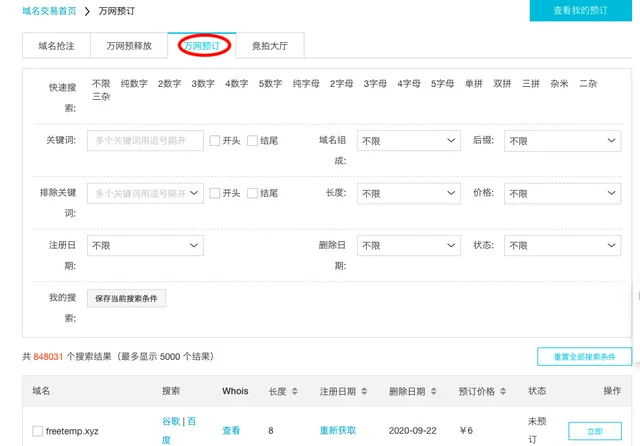Open the 注册日期 dropdown
Image resolution: width=640 pixels, height=446 pixels.
pyautogui.click(x=145, y=246)
